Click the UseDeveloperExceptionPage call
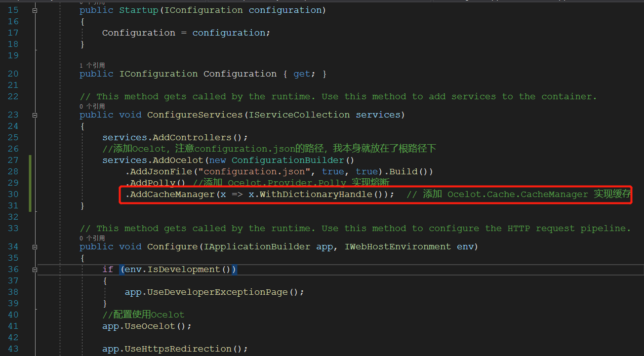Screen dimensions: 644x356 (x=217, y=292)
